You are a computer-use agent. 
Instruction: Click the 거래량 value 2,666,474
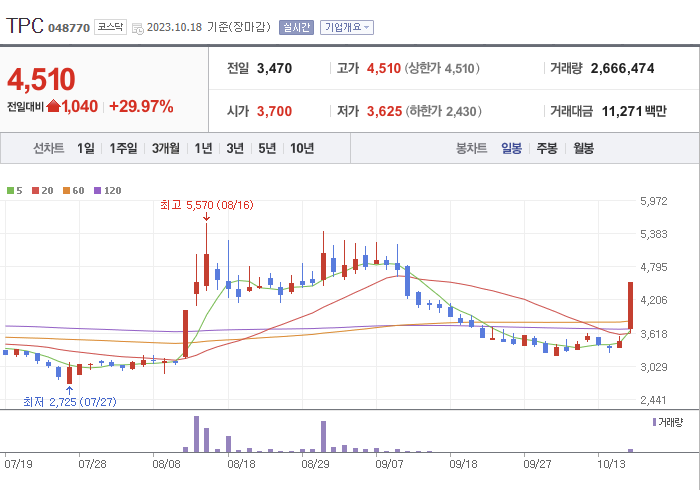(x=622, y=68)
